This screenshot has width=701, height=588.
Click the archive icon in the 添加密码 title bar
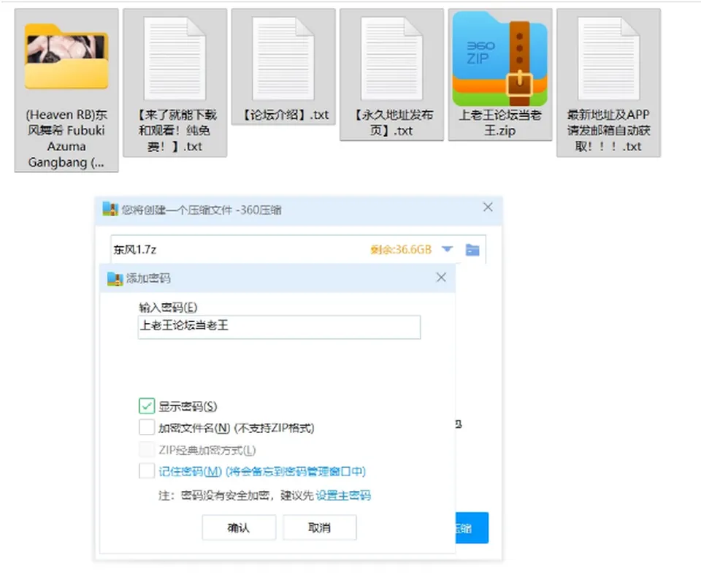point(115,278)
